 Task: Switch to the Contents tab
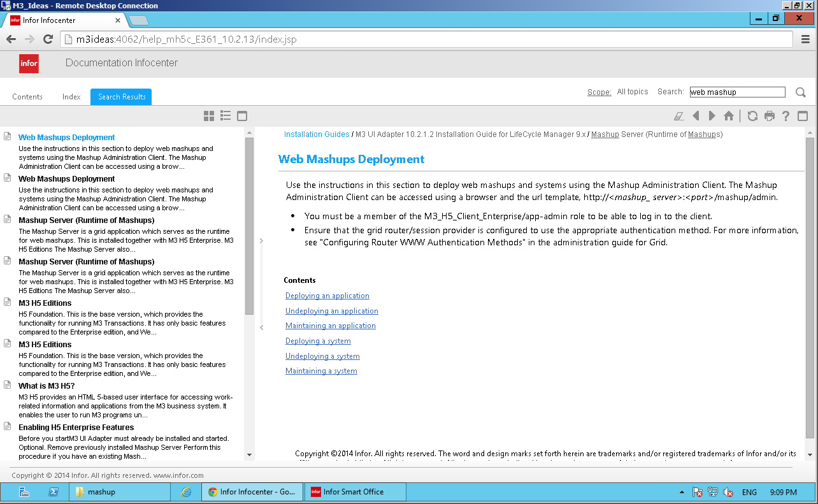pyautogui.click(x=27, y=97)
